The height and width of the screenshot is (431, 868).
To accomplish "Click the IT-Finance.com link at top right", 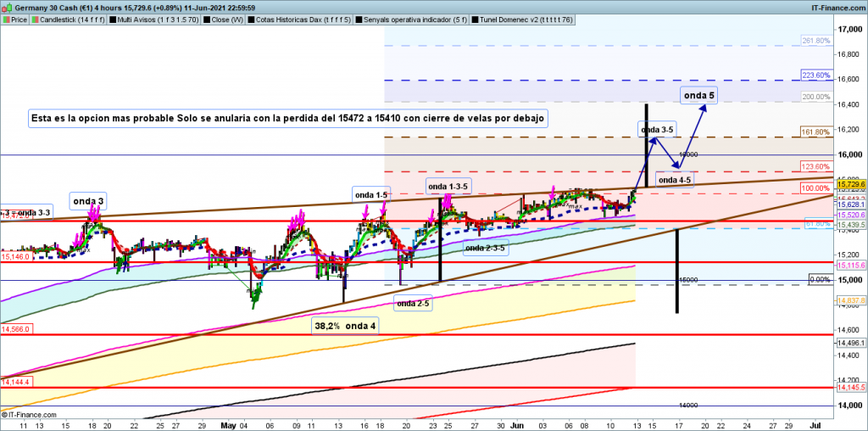I will pos(835,6).
